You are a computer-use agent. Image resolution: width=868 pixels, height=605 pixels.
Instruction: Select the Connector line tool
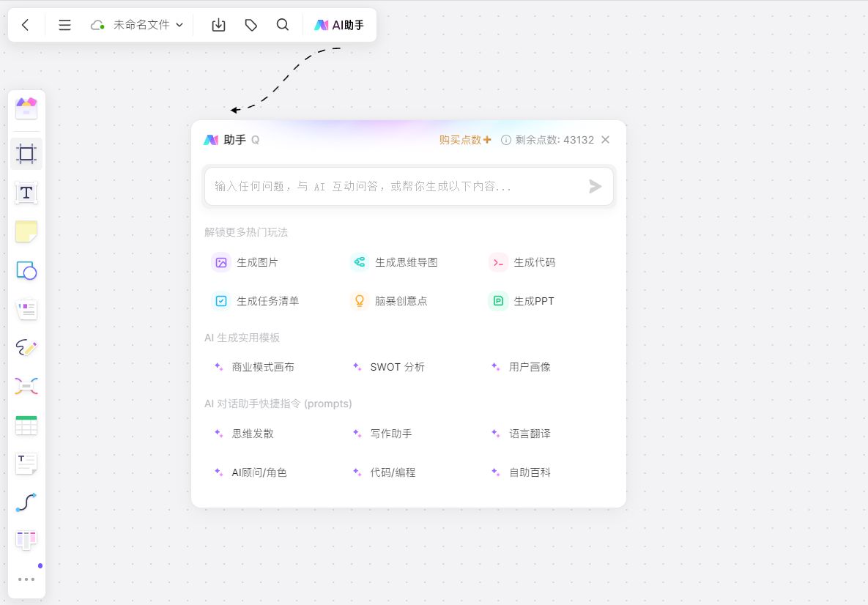(x=26, y=501)
